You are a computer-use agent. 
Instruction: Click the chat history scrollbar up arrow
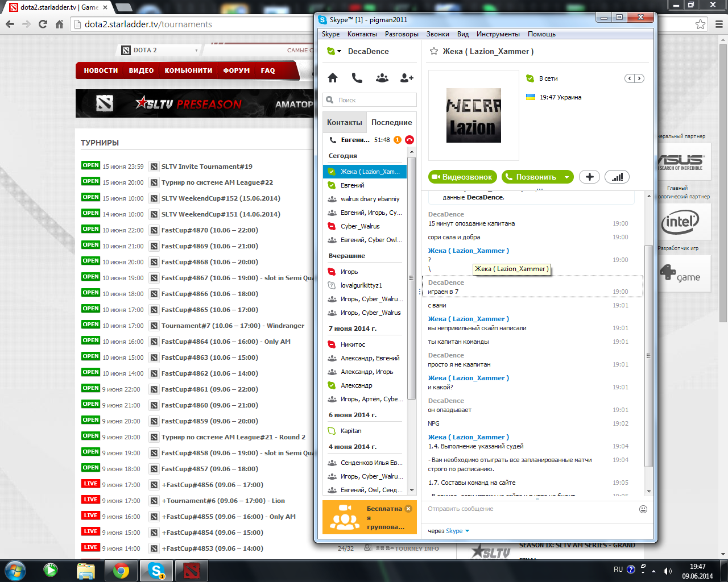649,196
